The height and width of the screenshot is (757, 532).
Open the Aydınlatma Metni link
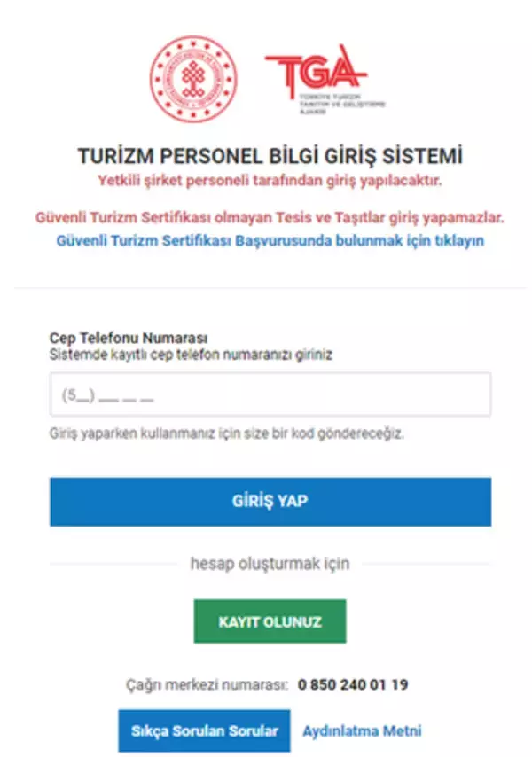point(362,731)
